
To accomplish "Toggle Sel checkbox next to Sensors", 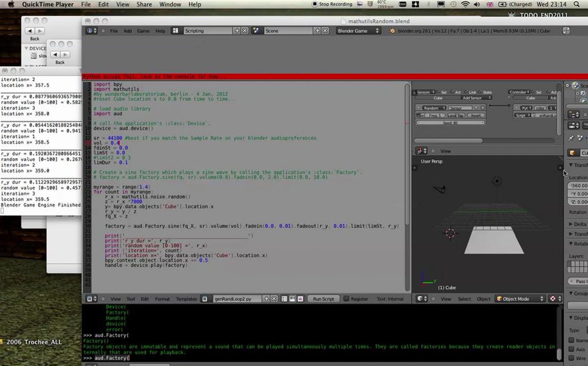I will 438,92.
